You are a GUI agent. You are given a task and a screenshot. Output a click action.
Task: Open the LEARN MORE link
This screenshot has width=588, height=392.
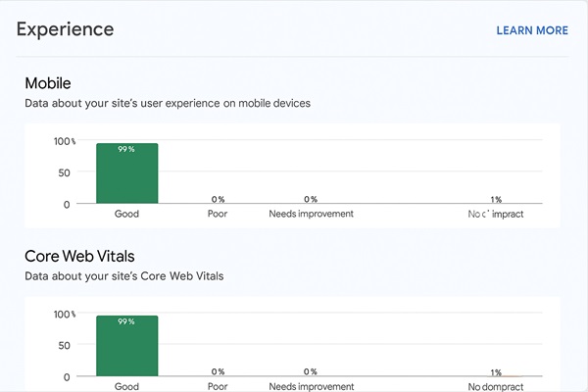point(531,30)
